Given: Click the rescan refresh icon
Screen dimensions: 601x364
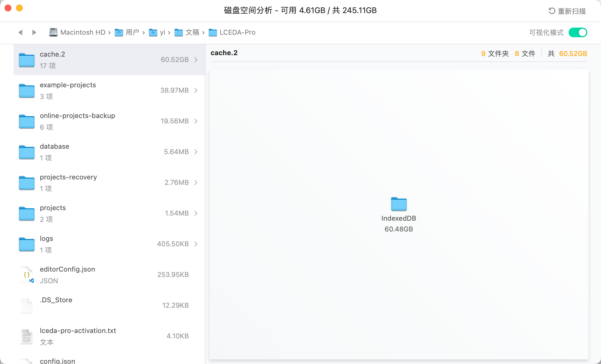Looking at the screenshot, I should point(552,11).
